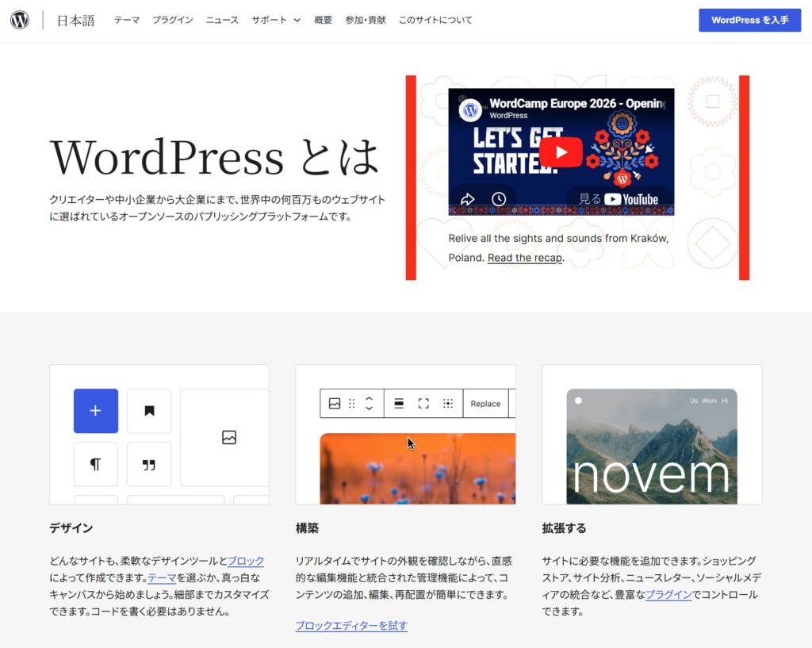This screenshot has width=812, height=648.
Task: Click the share arrow on the video
Action: point(468,199)
